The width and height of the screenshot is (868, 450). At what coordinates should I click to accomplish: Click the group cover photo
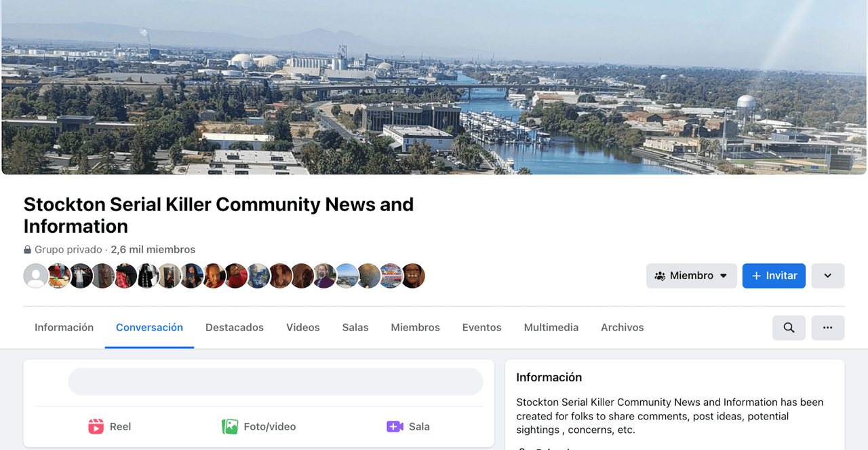pos(434,87)
